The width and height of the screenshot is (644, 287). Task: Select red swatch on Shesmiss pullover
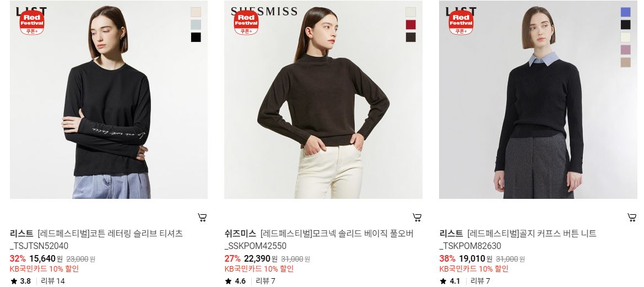411,25
